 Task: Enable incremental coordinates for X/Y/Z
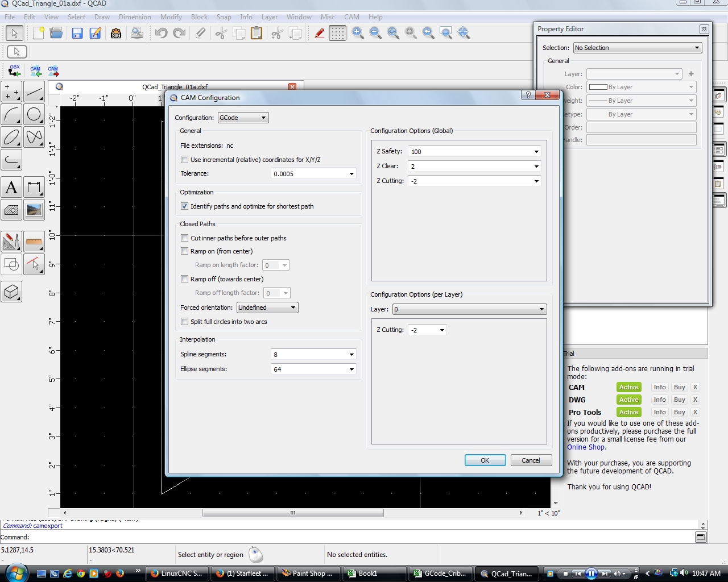click(184, 160)
